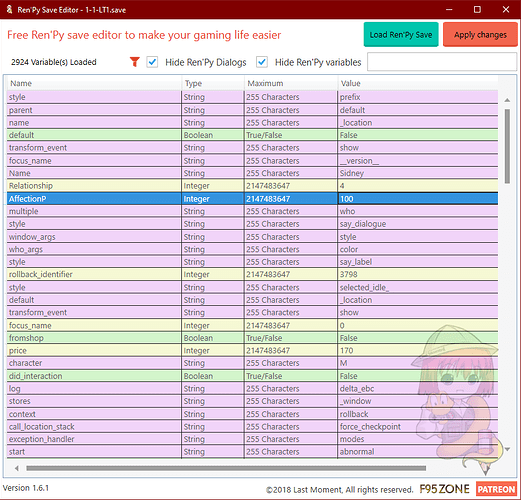
Task: Click the horizontal scroll left arrow
Action: [17, 468]
